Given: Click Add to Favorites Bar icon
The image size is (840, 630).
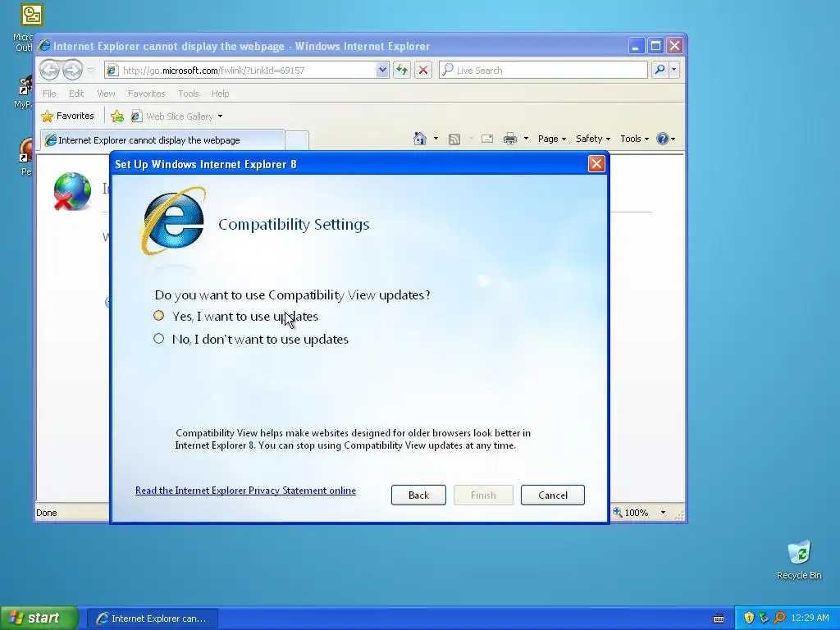Looking at the screenshot, I should pyautogui.click(x=117, y=116).
